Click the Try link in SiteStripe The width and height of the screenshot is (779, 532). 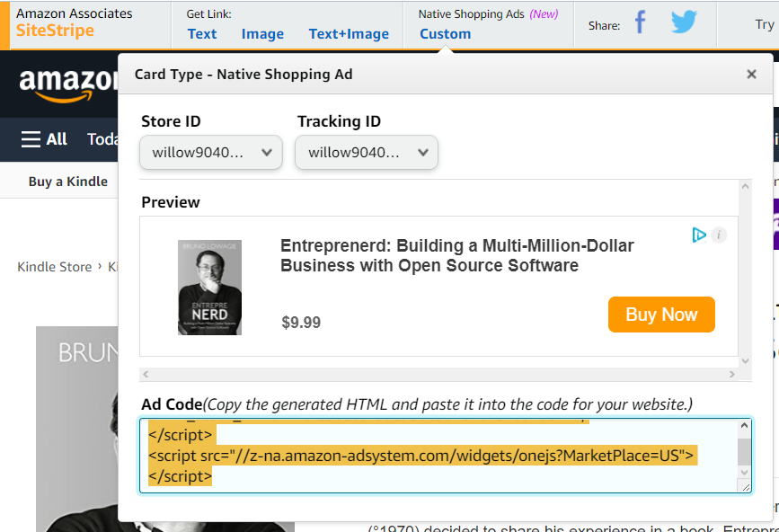coord(765,24)
